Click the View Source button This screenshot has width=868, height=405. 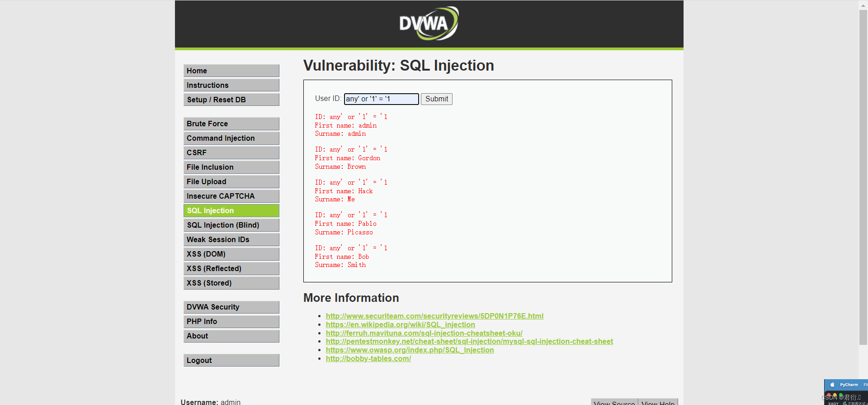pyautogui.click(x=614, y=402)
